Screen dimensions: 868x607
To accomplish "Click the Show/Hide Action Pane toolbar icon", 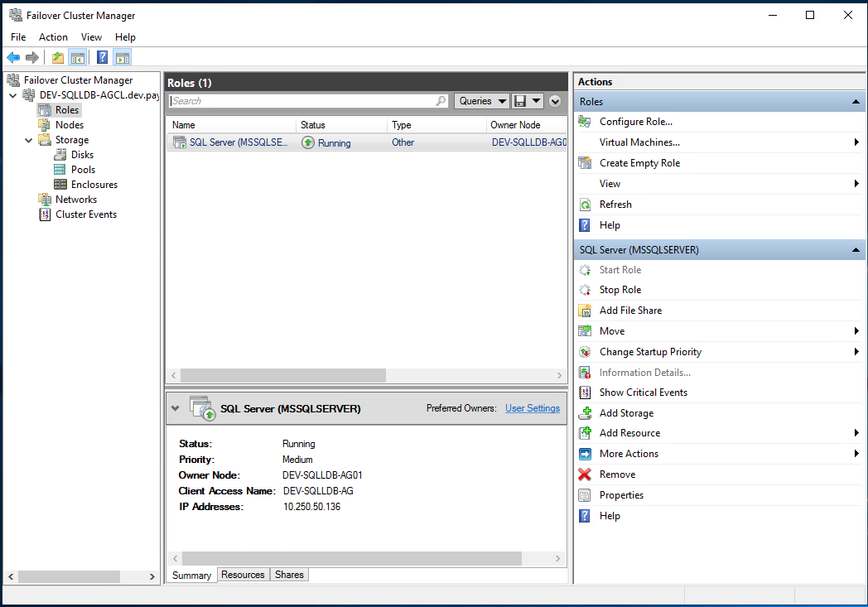I will [x=122, y=56].
